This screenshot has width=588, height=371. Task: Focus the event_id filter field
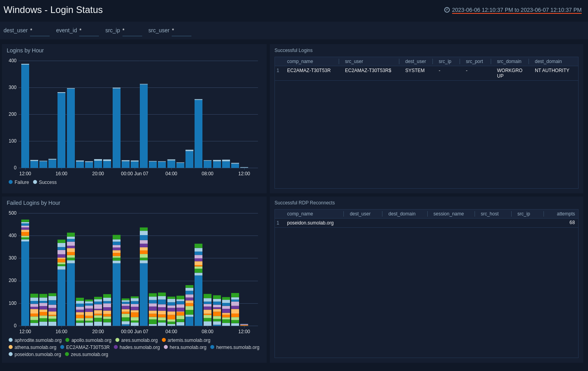click(x=89, y=31)
